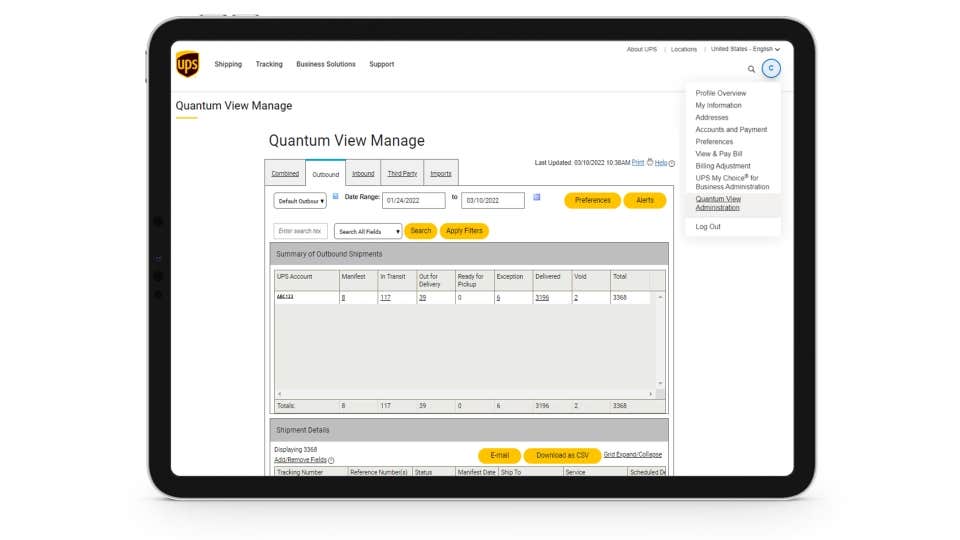960x540 pixels.
Task: Open the Search All Fields dropdown
Action: tap(368, 231)
